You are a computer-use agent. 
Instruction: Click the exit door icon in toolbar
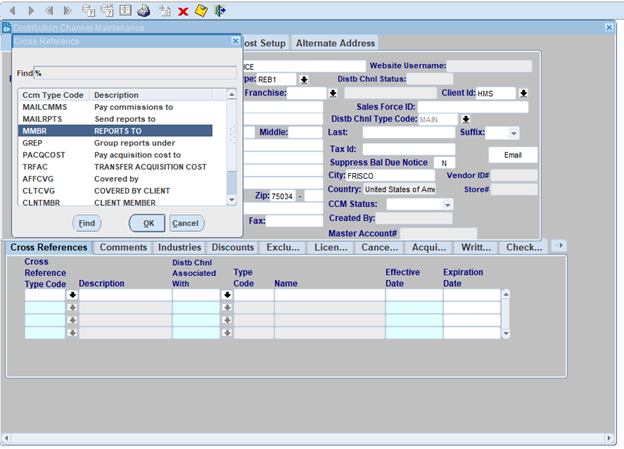(x=220, y=10)
